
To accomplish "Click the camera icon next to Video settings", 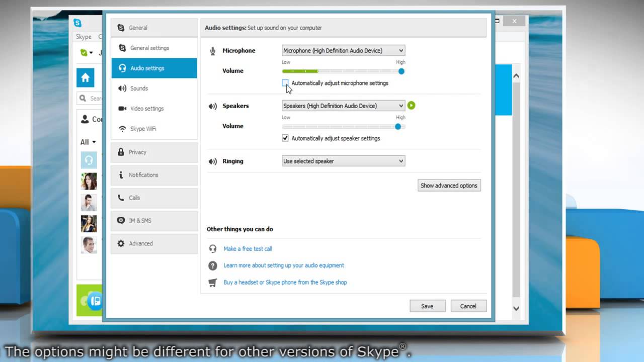I will (x=122, y=108).
